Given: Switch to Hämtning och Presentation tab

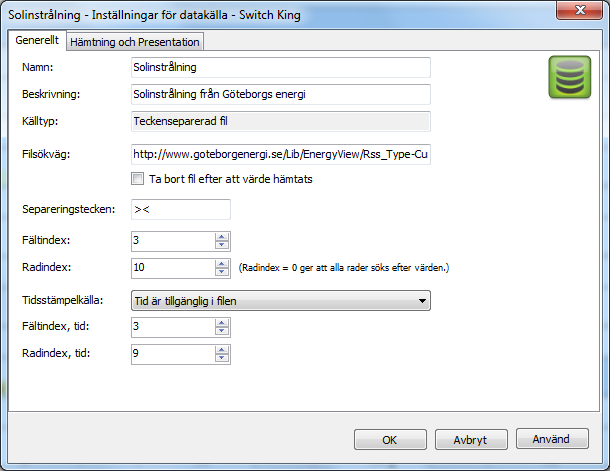Looking at the screenshot, I should (135, 42).
